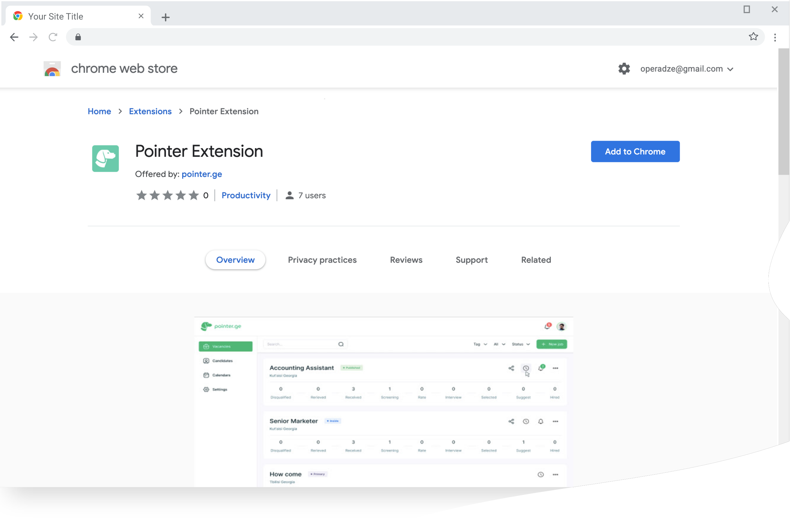Viewport: 790px width, 532px height.
Task: Click the notification bell in preview header
Action: (x=547, y=326)
